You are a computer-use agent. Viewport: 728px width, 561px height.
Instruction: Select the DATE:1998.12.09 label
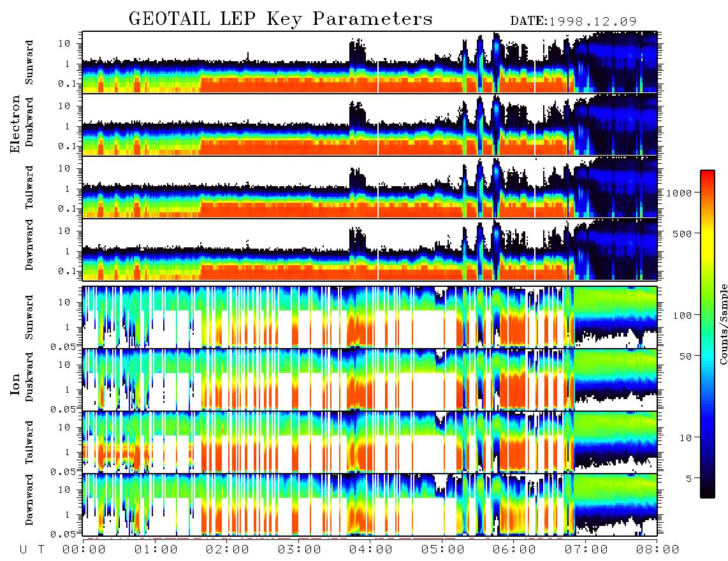tap(573, 21)
